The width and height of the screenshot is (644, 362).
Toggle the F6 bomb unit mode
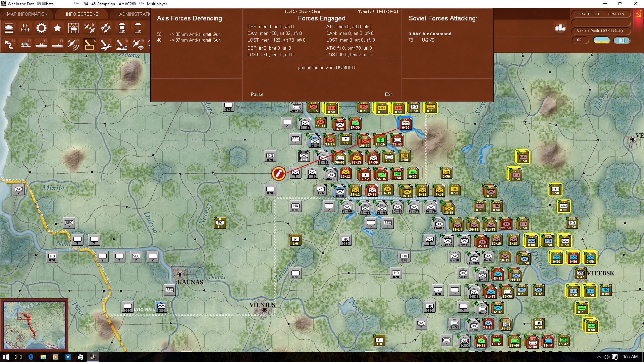coord(89,44)
